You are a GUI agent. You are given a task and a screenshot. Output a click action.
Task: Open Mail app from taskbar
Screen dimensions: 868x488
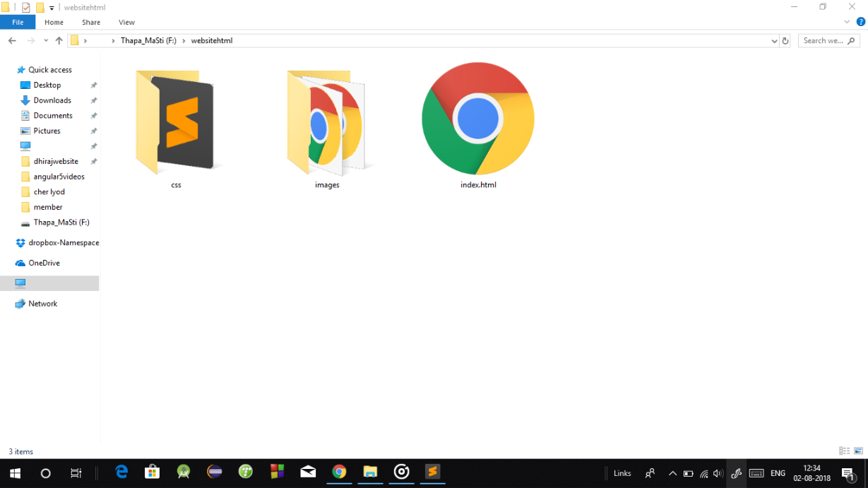(x=308, y=472)
